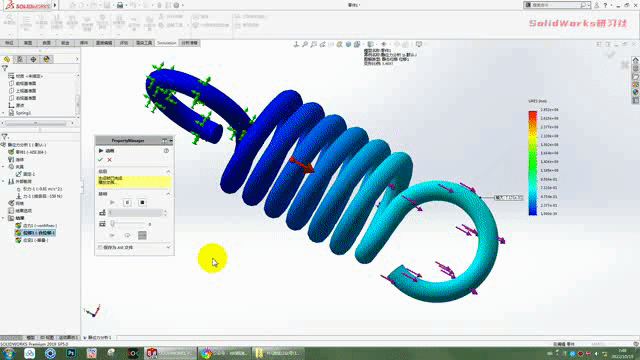Collapse the yellow message section chevron
The width and height of the screenshot is (640, 360).
pyautogui.click(x=168, y=171)
